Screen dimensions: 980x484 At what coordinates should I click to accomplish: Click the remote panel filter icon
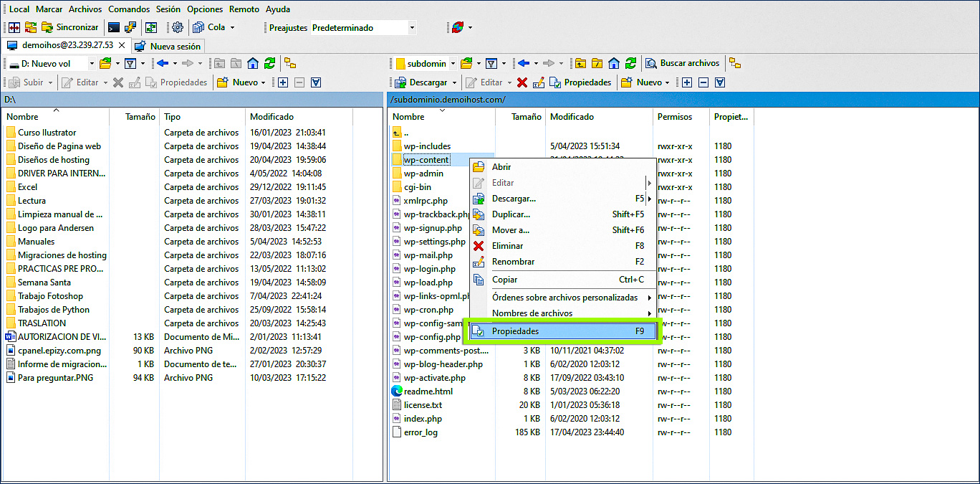(491, 63)
